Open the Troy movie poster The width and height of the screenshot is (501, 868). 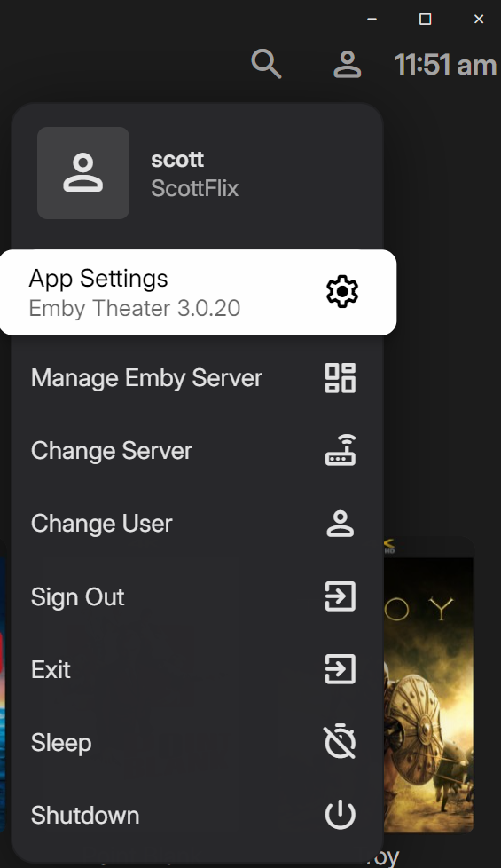click(428, 684)
